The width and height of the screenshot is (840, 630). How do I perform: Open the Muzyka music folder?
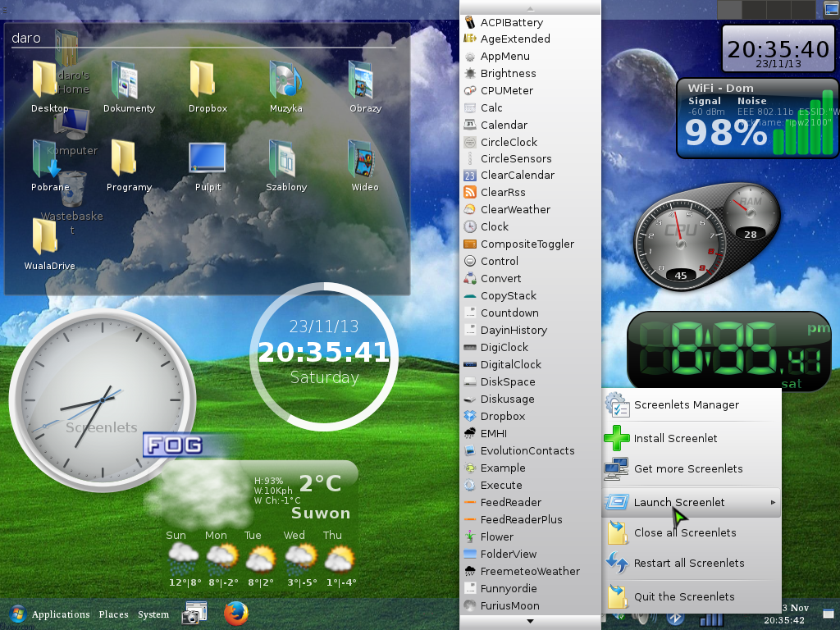[x=285, y=82]
